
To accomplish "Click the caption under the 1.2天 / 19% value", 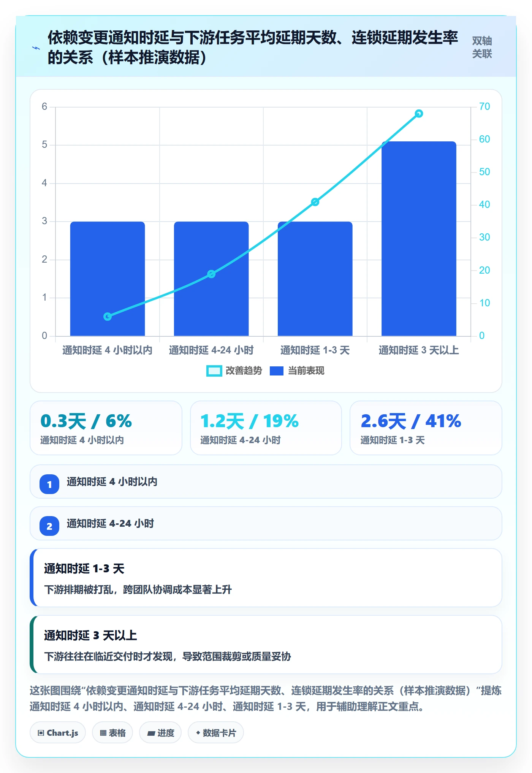I will coord(241,440).
